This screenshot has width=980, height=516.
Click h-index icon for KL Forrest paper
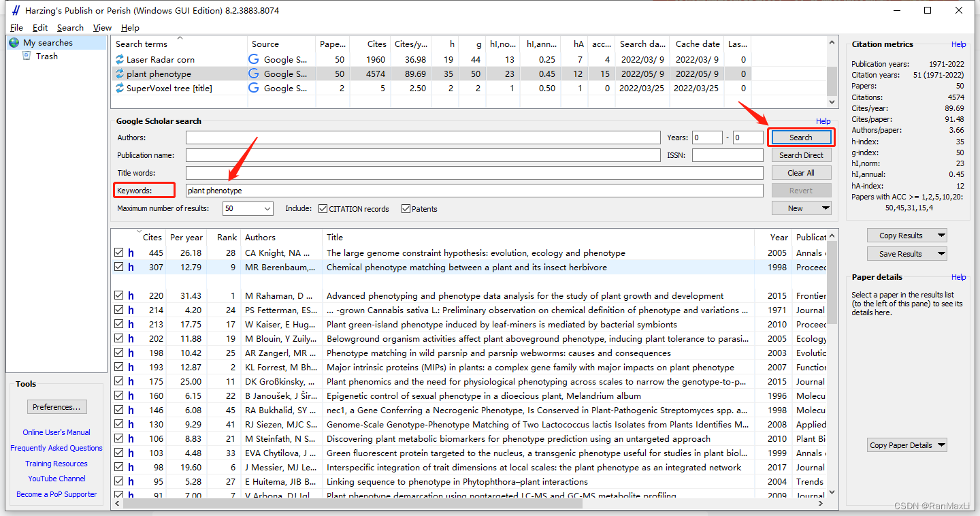click(131, 368)
